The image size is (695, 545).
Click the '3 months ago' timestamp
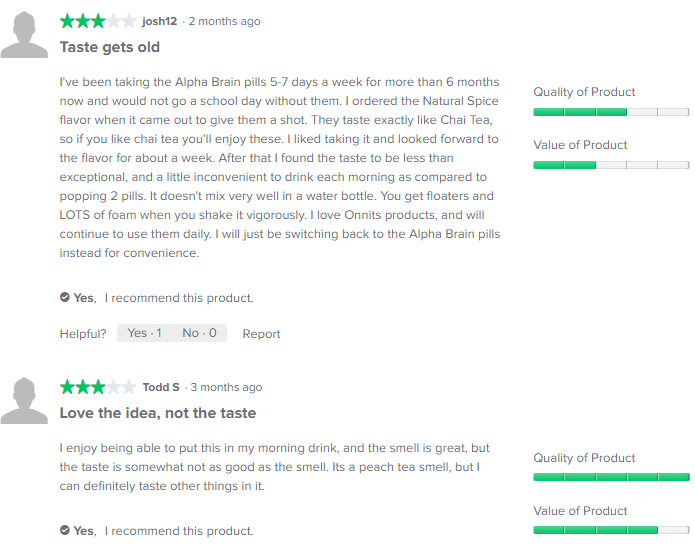pos(226,387)
